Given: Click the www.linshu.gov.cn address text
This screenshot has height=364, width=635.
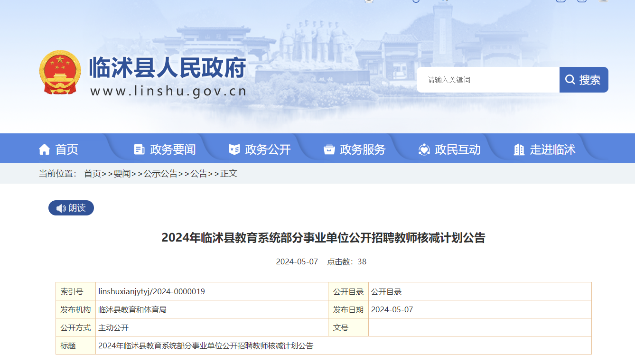Looking at the screenshot, I should [x=168, y=91].
